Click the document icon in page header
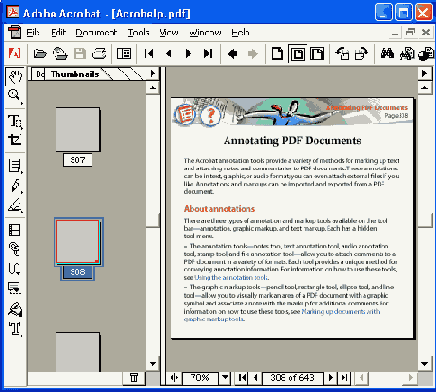Screen dimensions: 436x392 (184, 114)
